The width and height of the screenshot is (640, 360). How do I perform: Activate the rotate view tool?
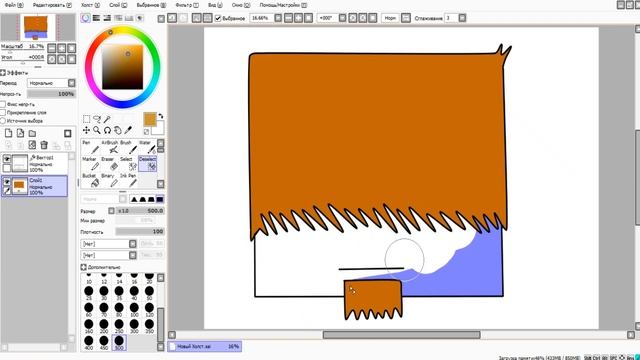pos(107,130)
